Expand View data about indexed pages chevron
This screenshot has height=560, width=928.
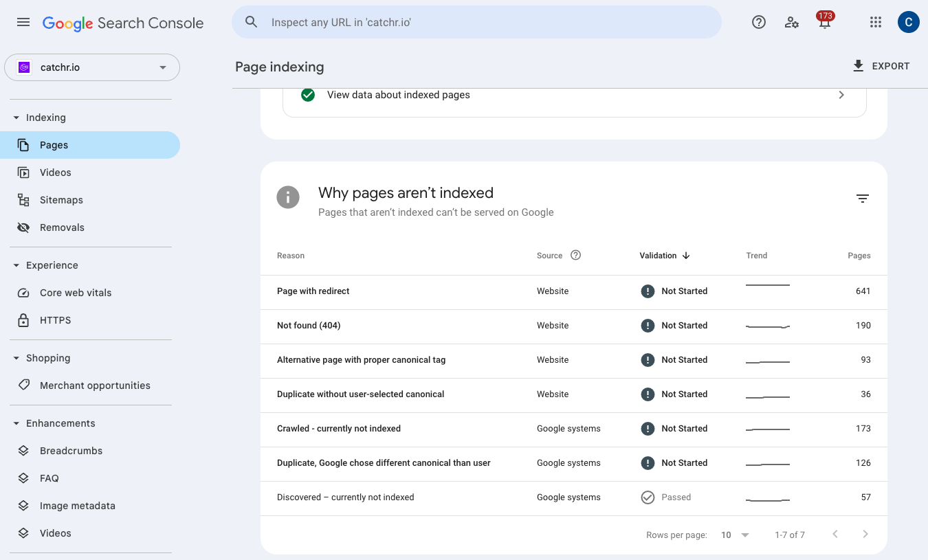point(841,95)
